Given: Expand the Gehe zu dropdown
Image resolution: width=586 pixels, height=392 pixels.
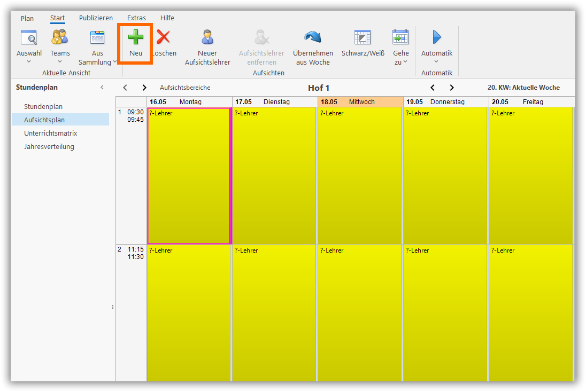Looking at the screenshot, I should 400,58.
